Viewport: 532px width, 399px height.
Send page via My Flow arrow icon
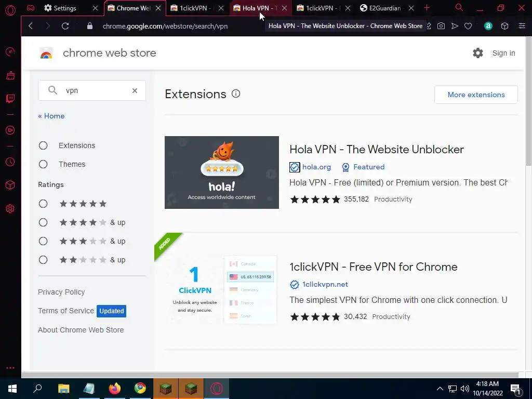point(455,26)
